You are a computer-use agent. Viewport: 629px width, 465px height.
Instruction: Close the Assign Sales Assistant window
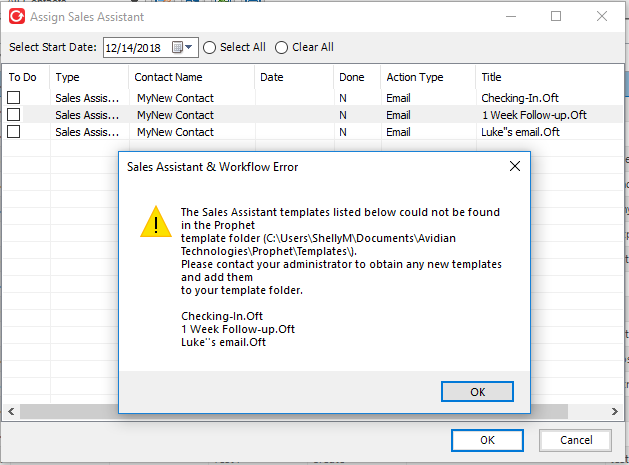click(x=602, y=16)
